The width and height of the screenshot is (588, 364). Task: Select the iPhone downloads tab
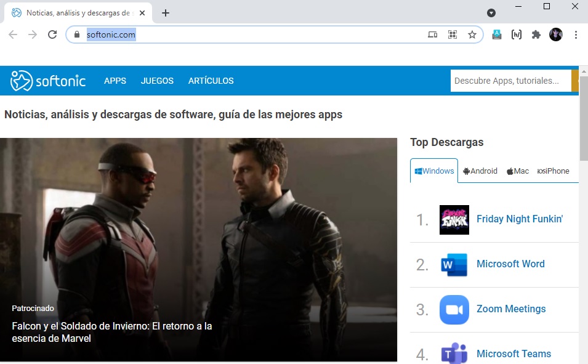[553, 171]
